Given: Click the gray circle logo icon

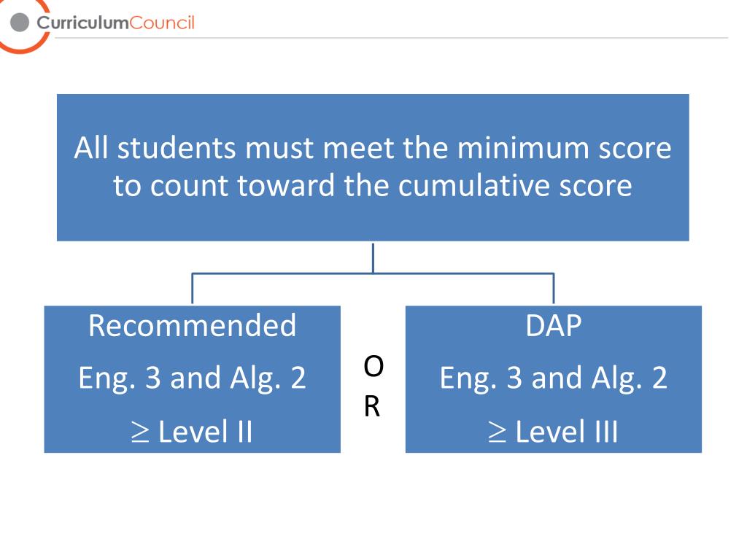Looking at the screenshot, I should pos(20,23).
